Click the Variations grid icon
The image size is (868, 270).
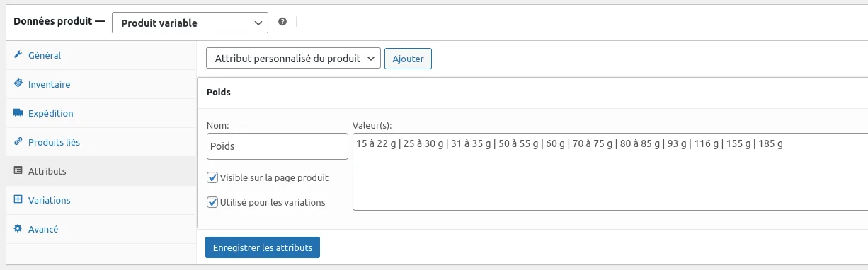coord(18,200)
